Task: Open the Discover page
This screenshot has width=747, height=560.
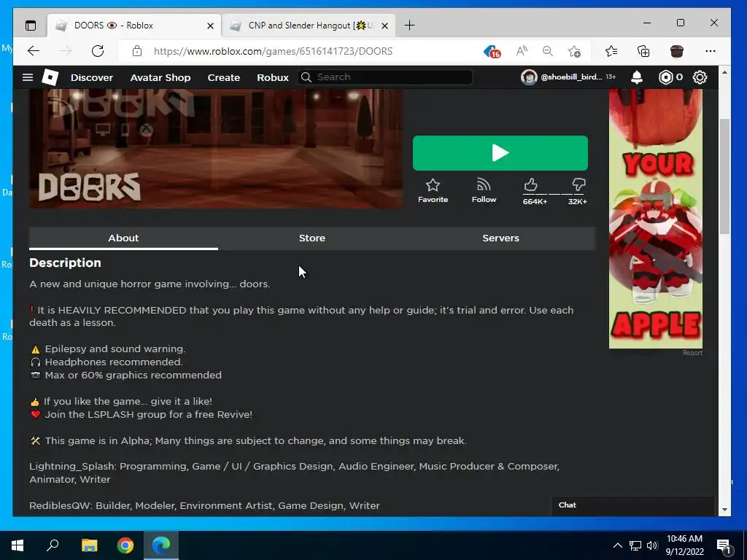Action: [92, 77]
